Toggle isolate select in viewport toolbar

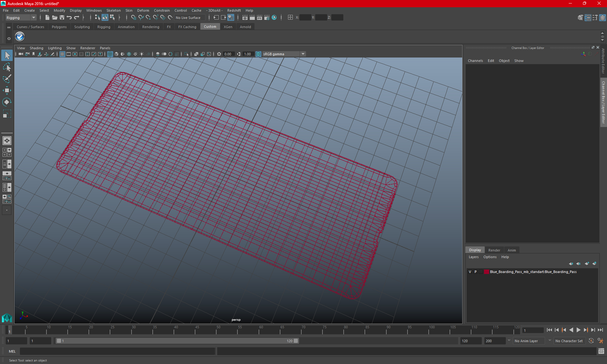point(187,54)
